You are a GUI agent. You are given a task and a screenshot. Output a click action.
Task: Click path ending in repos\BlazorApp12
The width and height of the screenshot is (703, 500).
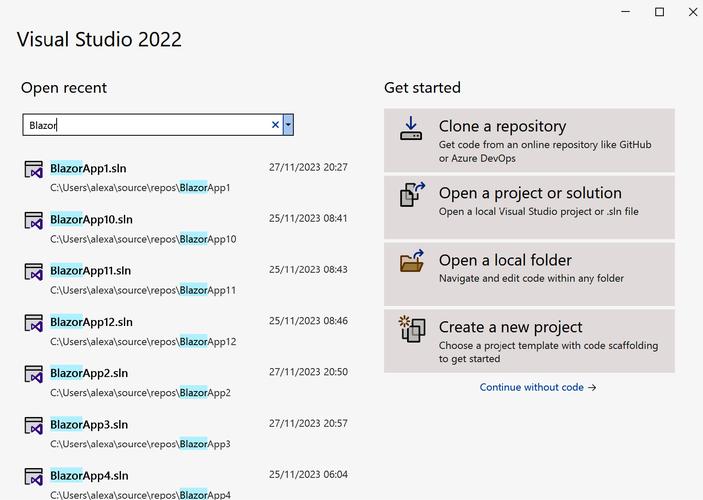[x=143, y=342]
